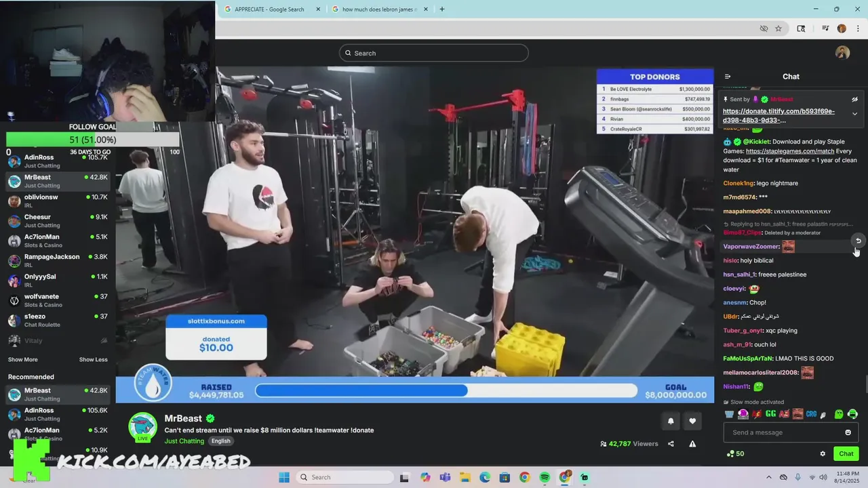Viewport: 868px width, 488px height.
Task: Follow MrBeast using the heart icon
Action: click(x=692, y=421)
